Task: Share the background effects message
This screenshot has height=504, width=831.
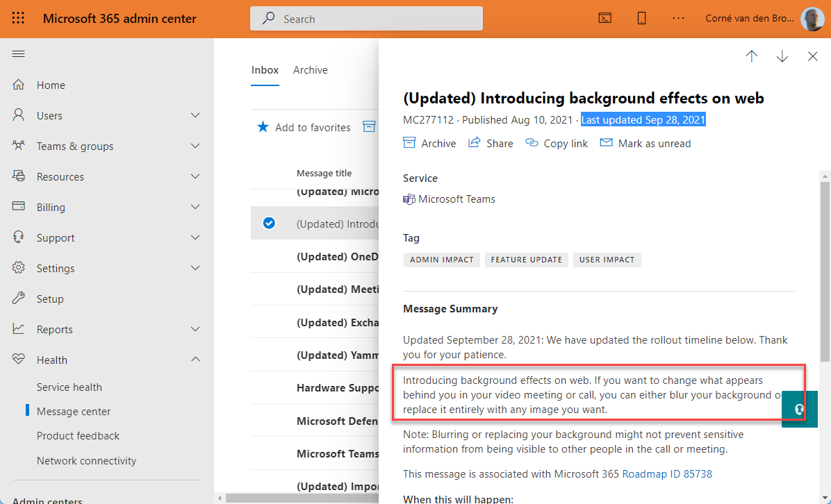Action: 491,143
